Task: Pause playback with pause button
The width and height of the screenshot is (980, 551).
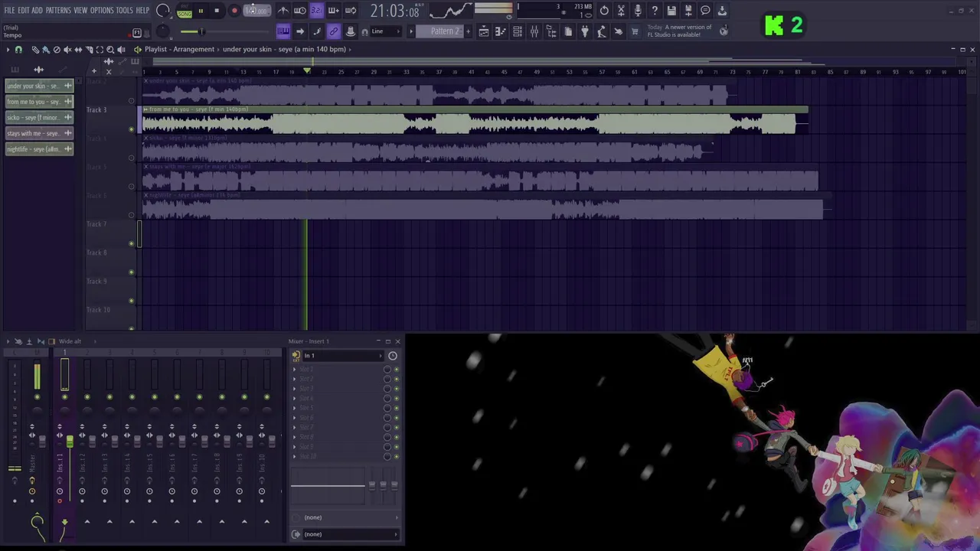Action: 201,11
